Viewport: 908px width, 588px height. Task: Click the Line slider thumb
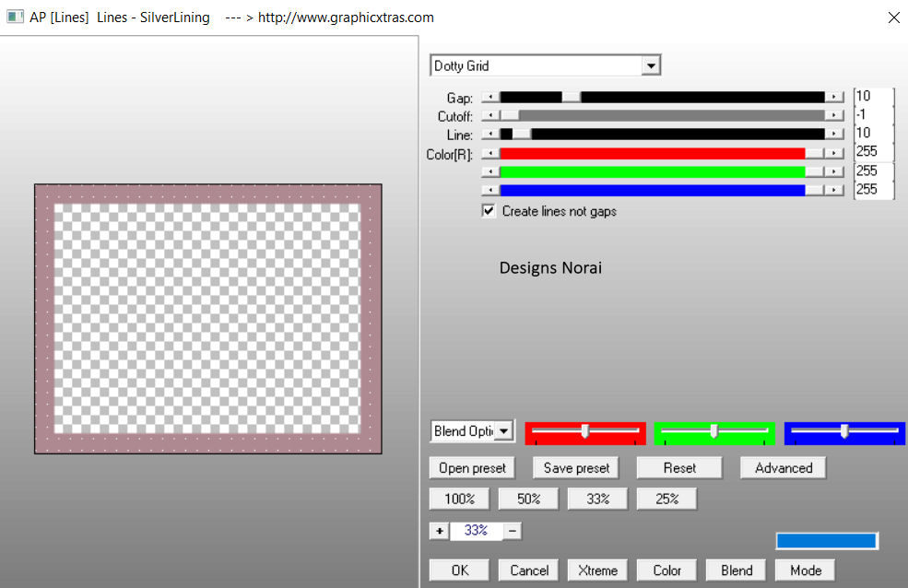coord(522,135)
